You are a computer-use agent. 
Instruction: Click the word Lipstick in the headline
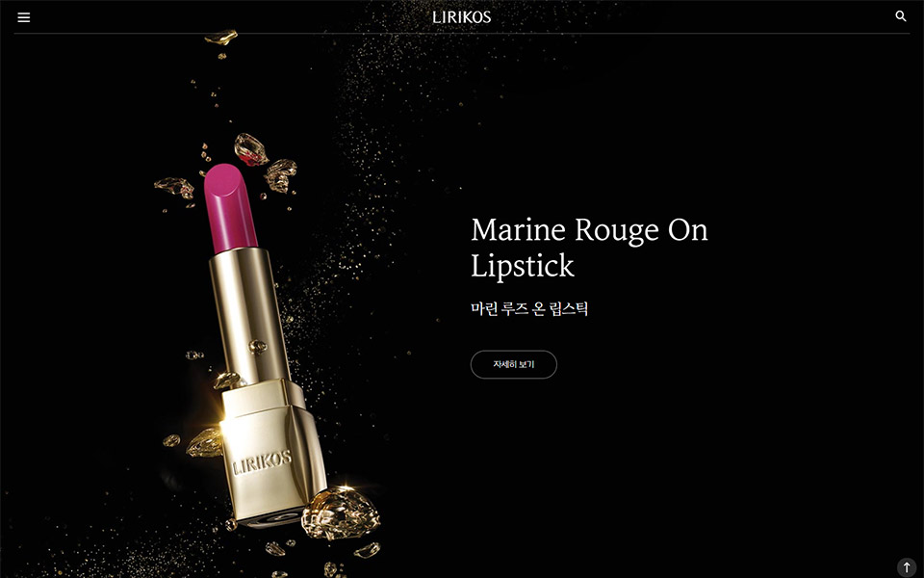click(522, 266)
